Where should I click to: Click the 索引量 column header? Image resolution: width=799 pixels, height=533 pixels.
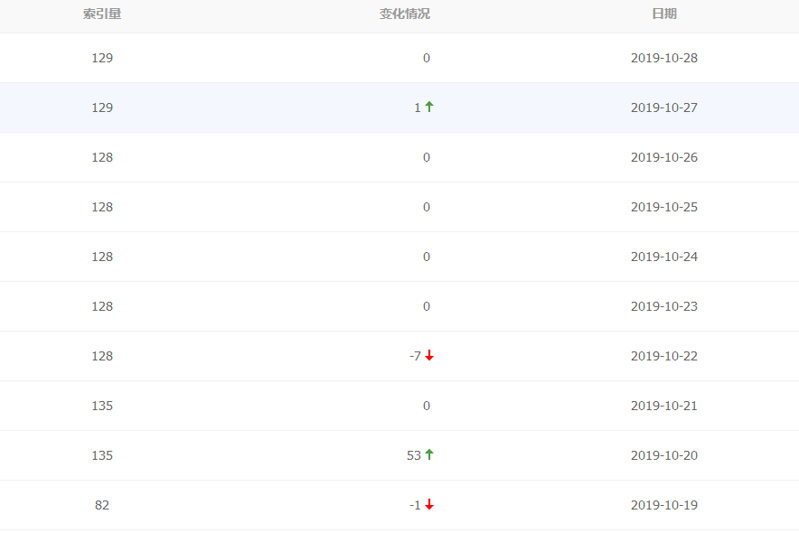(102, 14)
